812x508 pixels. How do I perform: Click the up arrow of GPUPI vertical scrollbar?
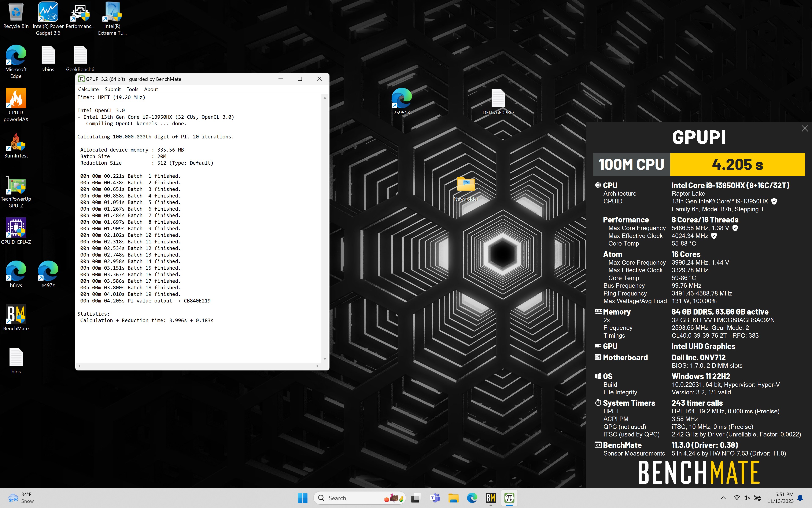click(325, 98)
